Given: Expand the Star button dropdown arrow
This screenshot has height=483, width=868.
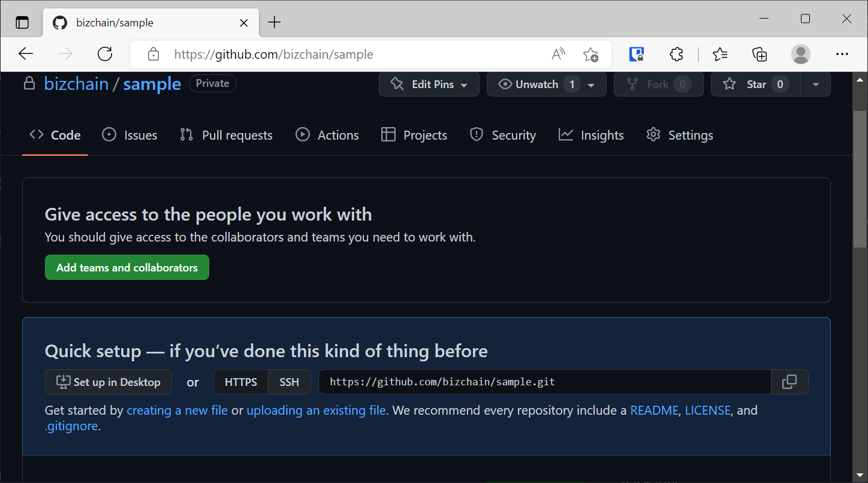Looking at the screenshot, I should click(x=815, y=84).
